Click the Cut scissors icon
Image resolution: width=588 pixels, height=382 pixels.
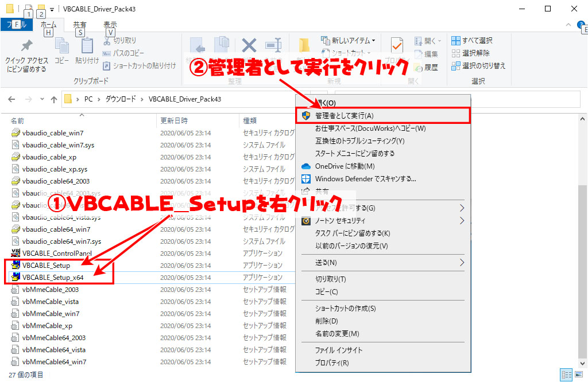click(x=107, y=41)
